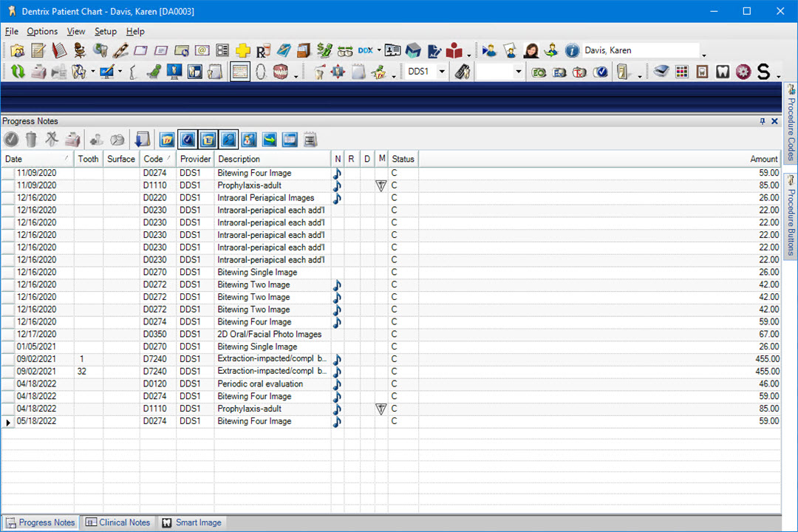Toggle the exams filter button marked E
Image resolution: width=798 pixels, height=532 pixels.
tap(208, 139)
